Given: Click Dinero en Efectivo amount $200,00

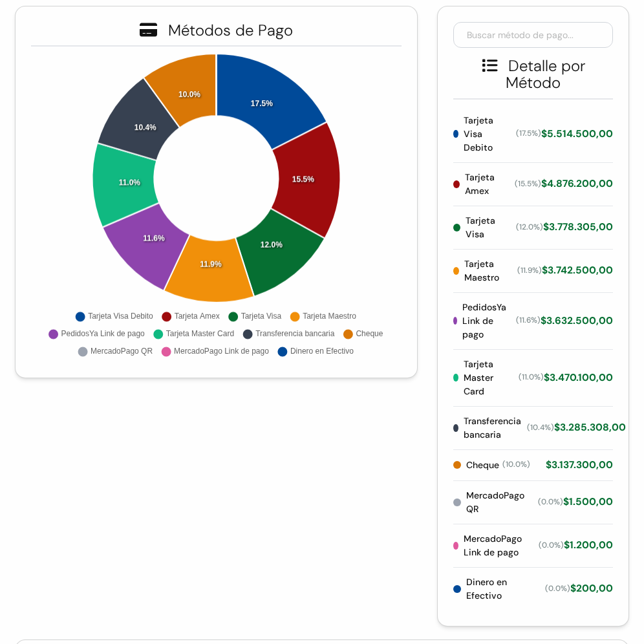Looking at the screenshot, I should coord(592,588).
